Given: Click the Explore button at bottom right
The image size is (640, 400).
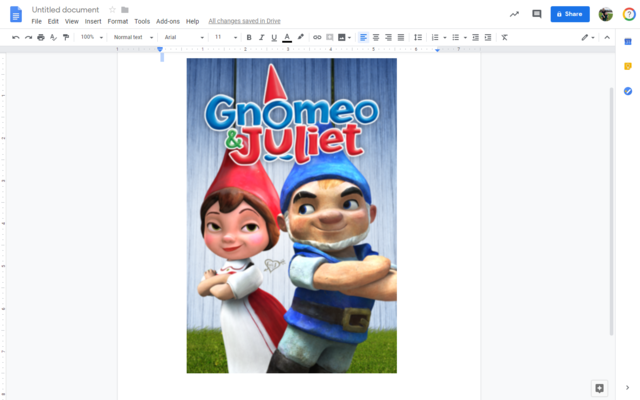Looking at the screenshot, I should 599,388.
